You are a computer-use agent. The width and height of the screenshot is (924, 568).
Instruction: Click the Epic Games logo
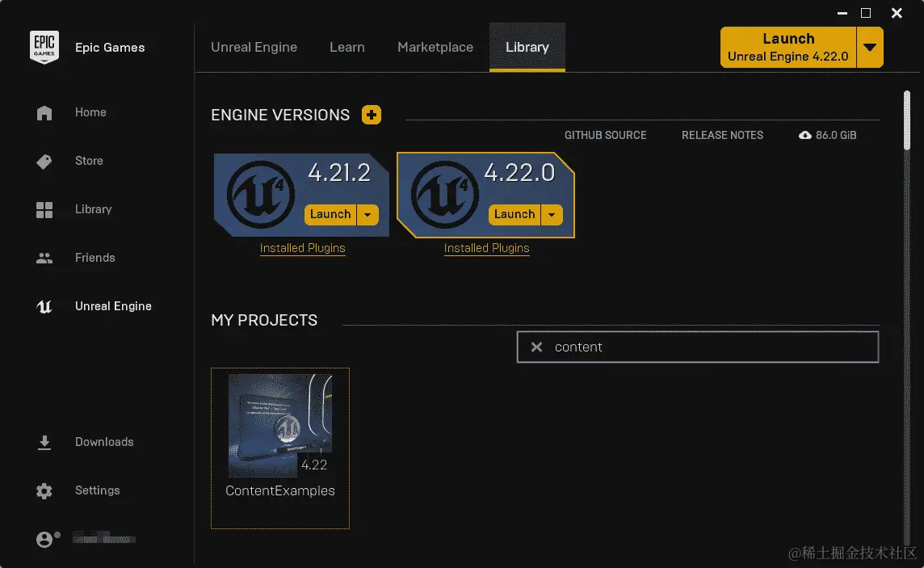point(44,47)
